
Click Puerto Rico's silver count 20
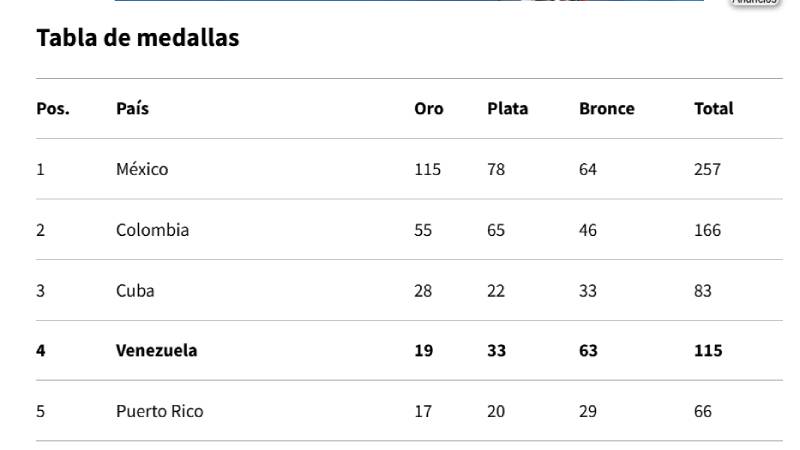[496, 411]
